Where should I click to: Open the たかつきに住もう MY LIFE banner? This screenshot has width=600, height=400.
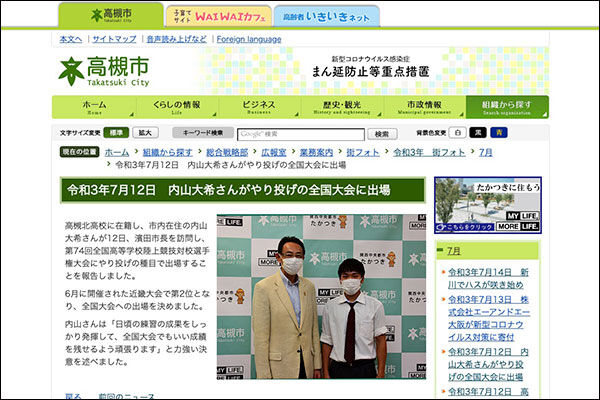pyautogui.click(x=488, y=205)
